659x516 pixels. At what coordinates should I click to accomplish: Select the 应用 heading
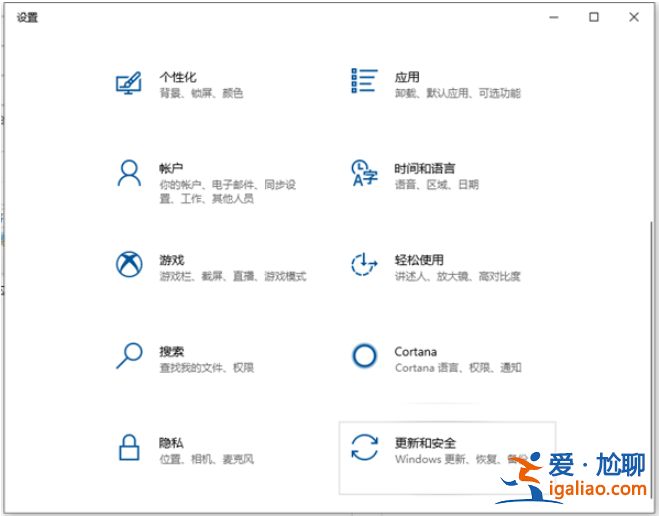[x=407, y=77]
